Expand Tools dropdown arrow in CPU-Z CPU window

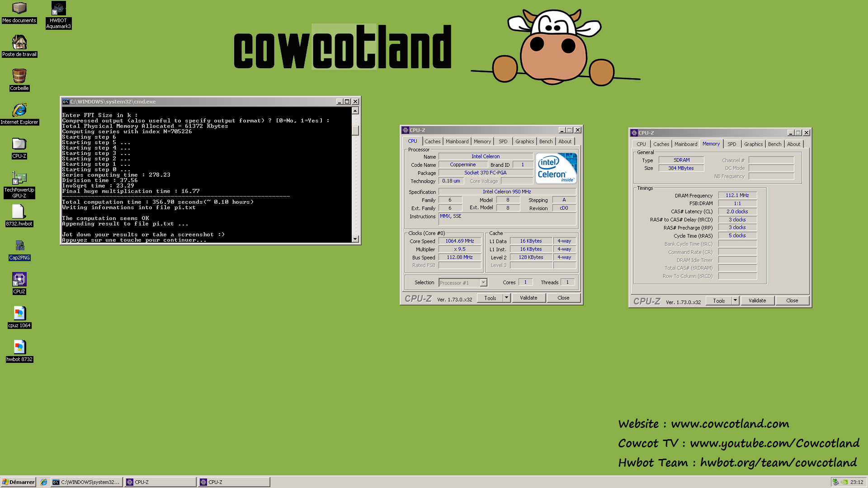point(507,298)
